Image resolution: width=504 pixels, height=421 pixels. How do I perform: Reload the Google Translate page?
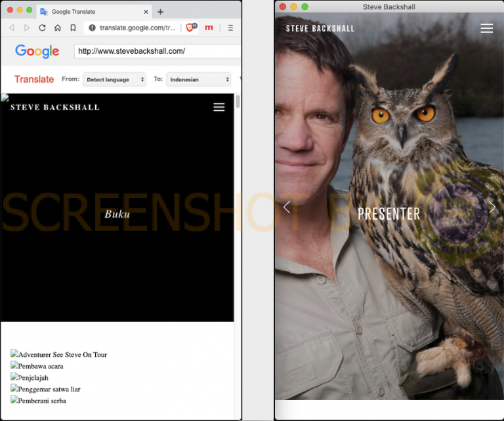click(42, 28)
